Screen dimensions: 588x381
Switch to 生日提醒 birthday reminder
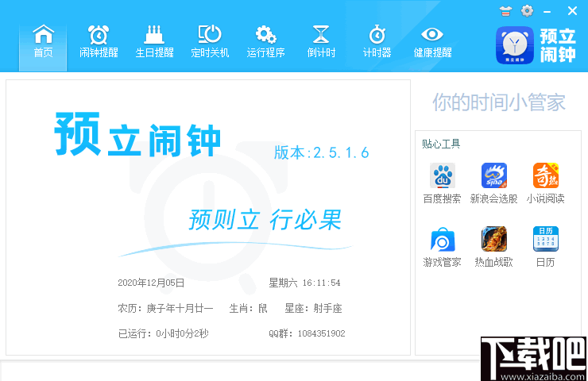(154, 42)
